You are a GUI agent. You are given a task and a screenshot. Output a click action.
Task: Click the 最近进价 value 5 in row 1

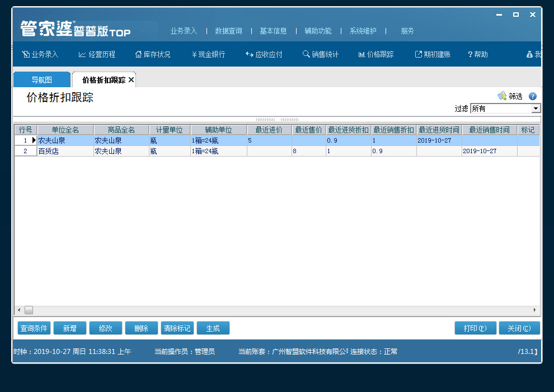pyautogui.click(x=269, y=140)
